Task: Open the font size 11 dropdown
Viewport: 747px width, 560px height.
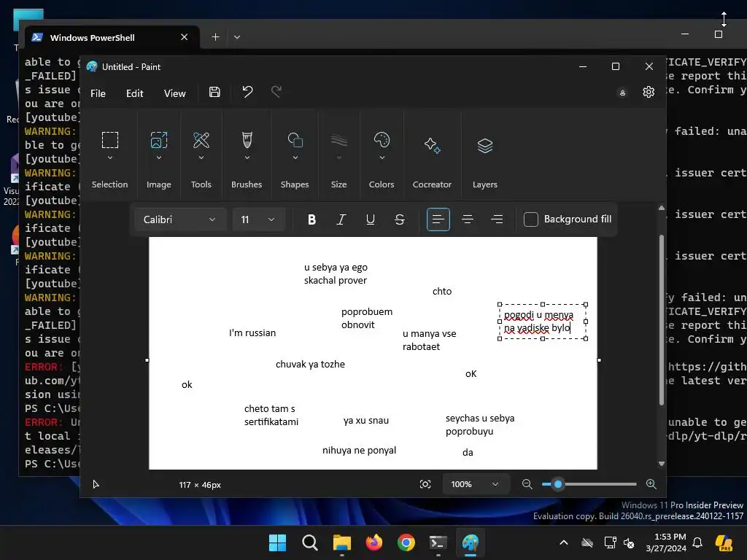Action: 258,219
